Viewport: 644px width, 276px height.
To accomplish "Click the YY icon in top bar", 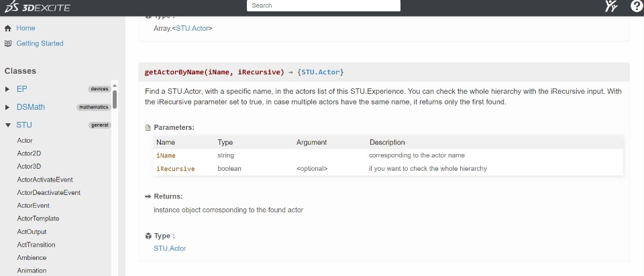I will click(x=610, y=7).
